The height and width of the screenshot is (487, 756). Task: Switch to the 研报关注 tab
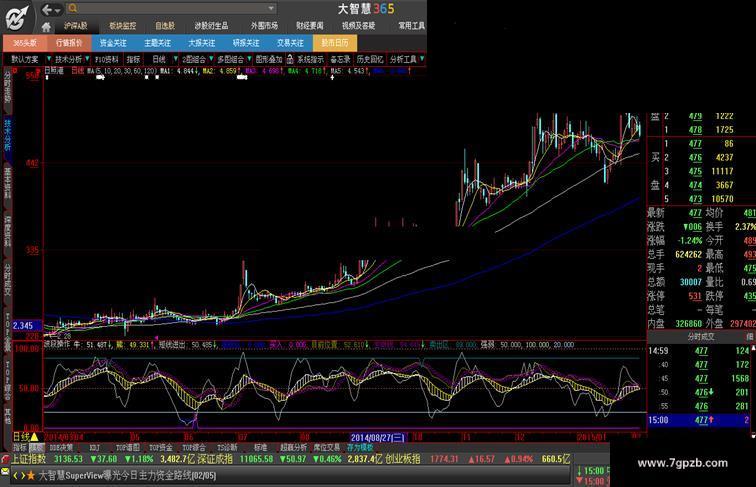246,43
